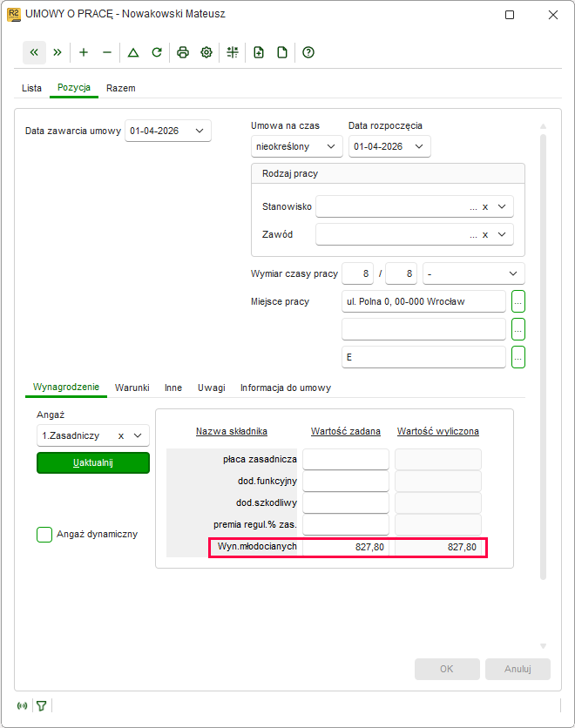Open Data rozpoczęcia date dropdown
This screenshot has width=575, height=728.
[x=419, y=146]
